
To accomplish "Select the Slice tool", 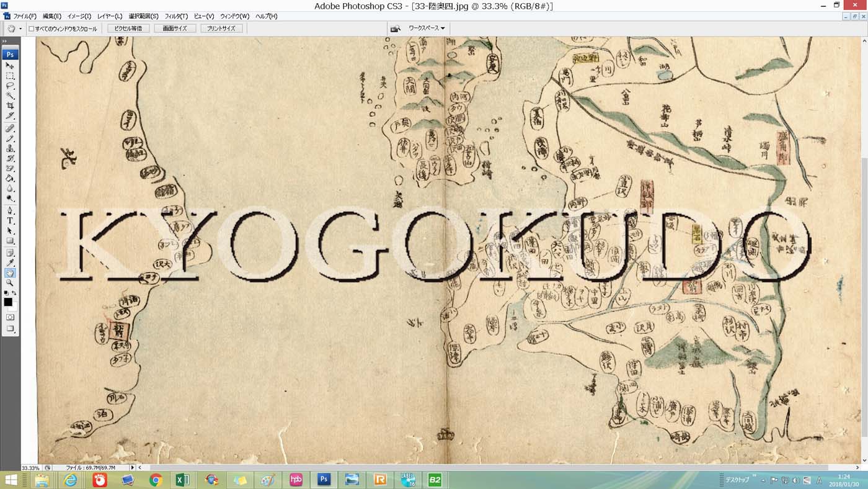I will point(10,115).
